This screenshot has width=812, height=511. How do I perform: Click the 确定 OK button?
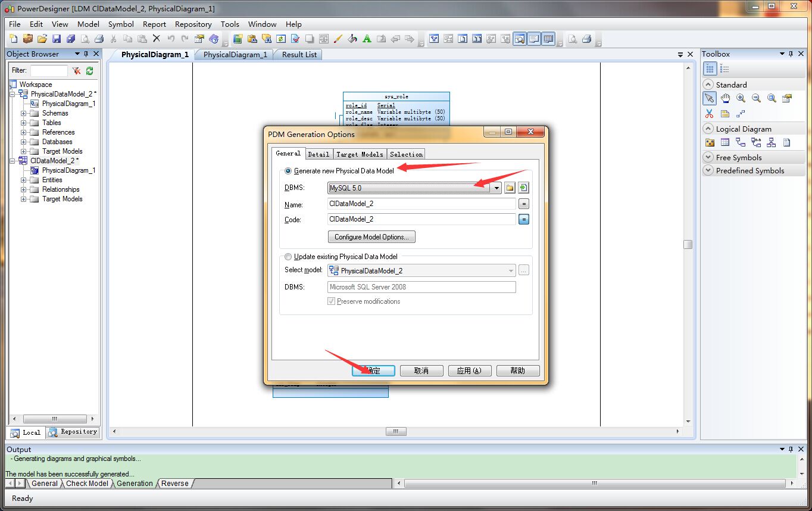pos(373,370)
